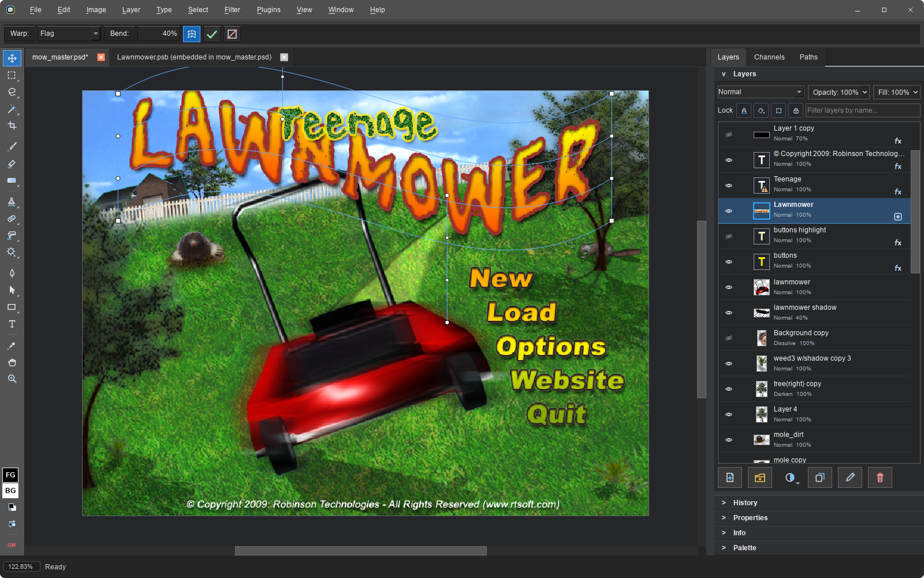Open the Opacity dropdown

(x=839, y=92)
